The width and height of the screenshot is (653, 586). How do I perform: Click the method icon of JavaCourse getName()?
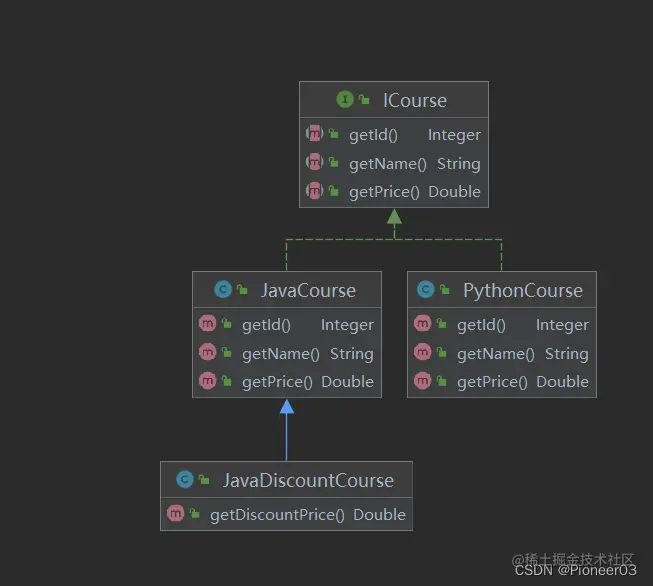[207, 352]
